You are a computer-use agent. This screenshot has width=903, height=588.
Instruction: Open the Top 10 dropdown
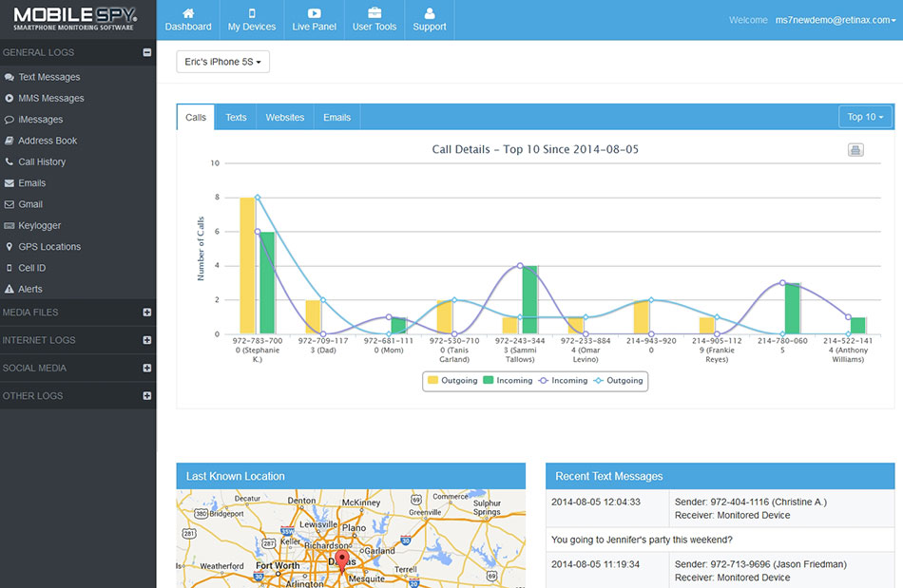pos(865,117)
